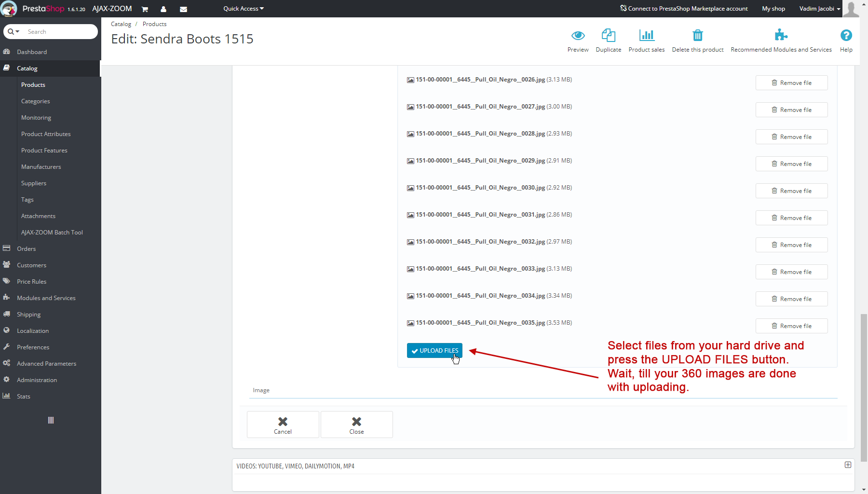The width and height of the screenshot is (868, 494).
Task: Remove file Negro_0034.jpg
Action: pos(792,299)
